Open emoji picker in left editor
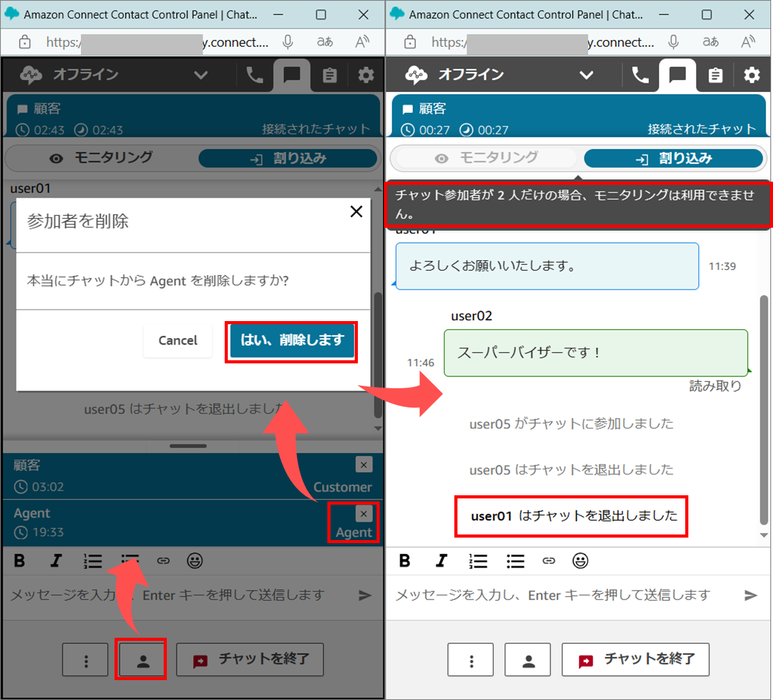The height and width of the screenshot is (700, 773). coord(195,561)
